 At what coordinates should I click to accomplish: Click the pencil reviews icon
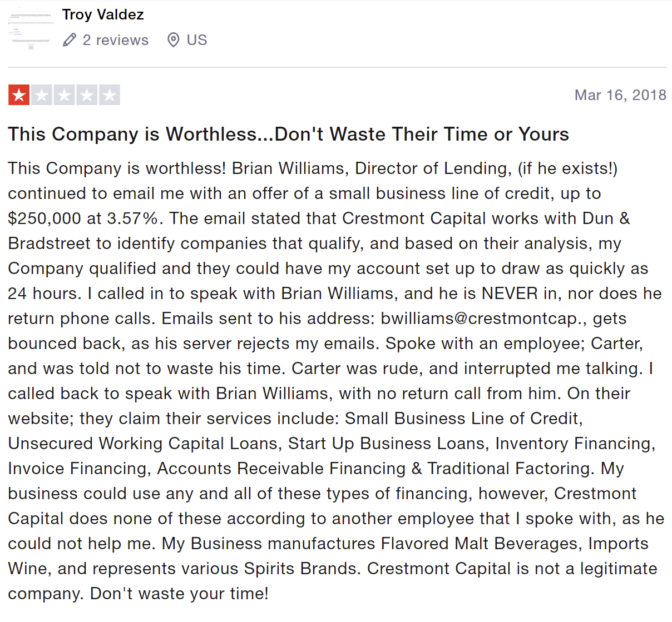point(70,40)
